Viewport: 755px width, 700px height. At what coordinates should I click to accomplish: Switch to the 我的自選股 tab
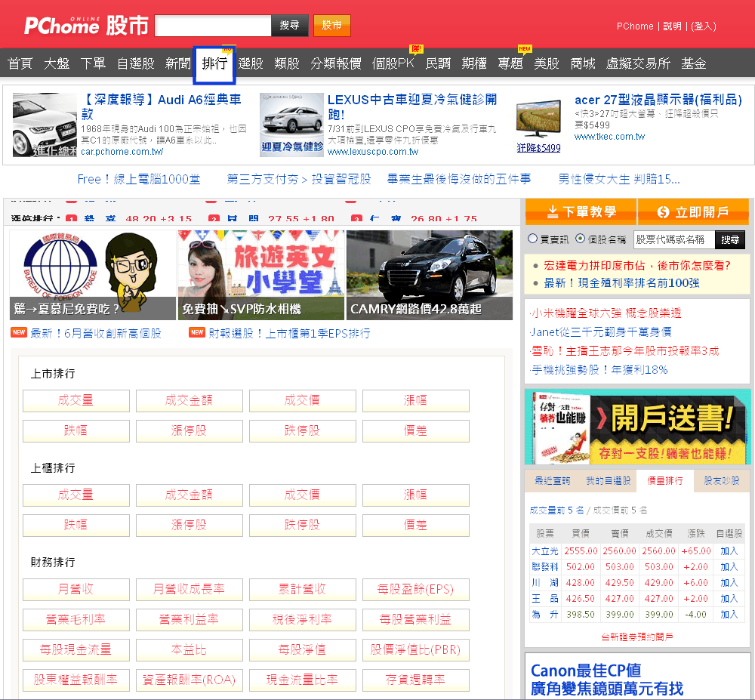[608, 480]
